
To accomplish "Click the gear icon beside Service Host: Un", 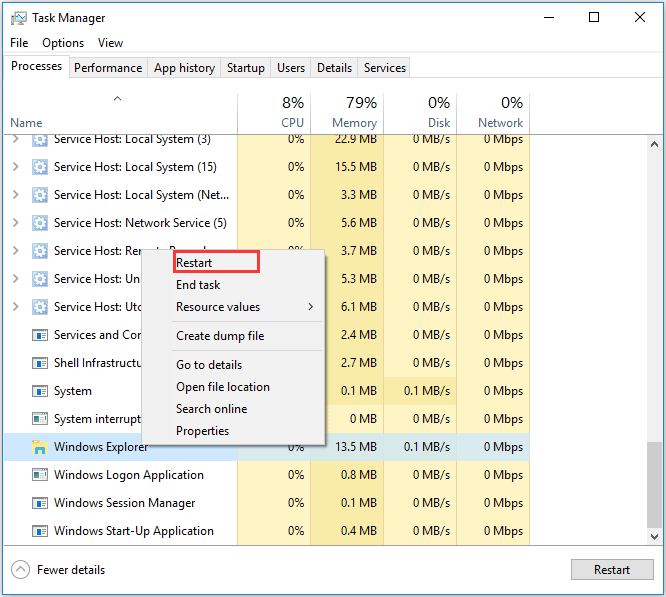I will (40, 279).
